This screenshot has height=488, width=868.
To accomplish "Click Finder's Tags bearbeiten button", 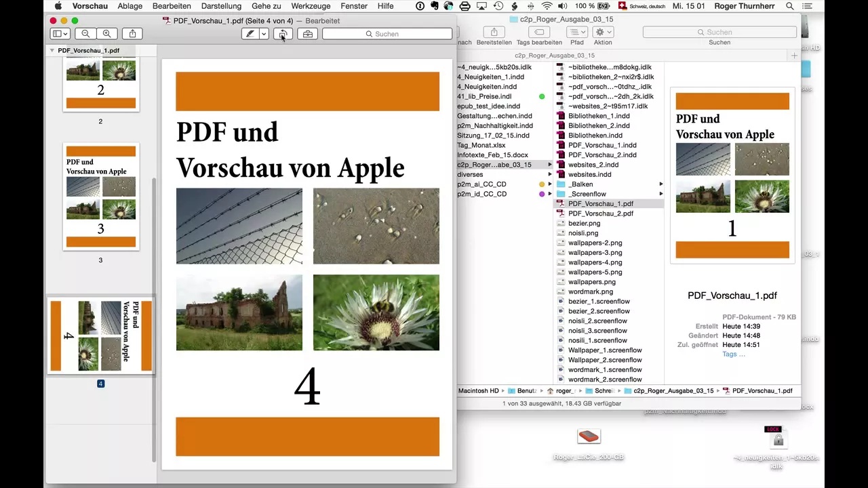I will (x=539, y=33).
